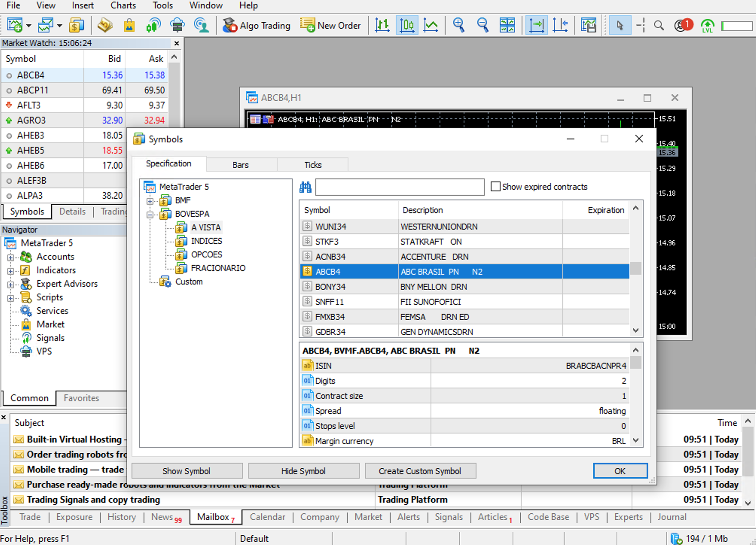This screenshot has width=756, height=545.
Task: Click the Market shopping bag toolbar icon
Action: pos(129,26)
